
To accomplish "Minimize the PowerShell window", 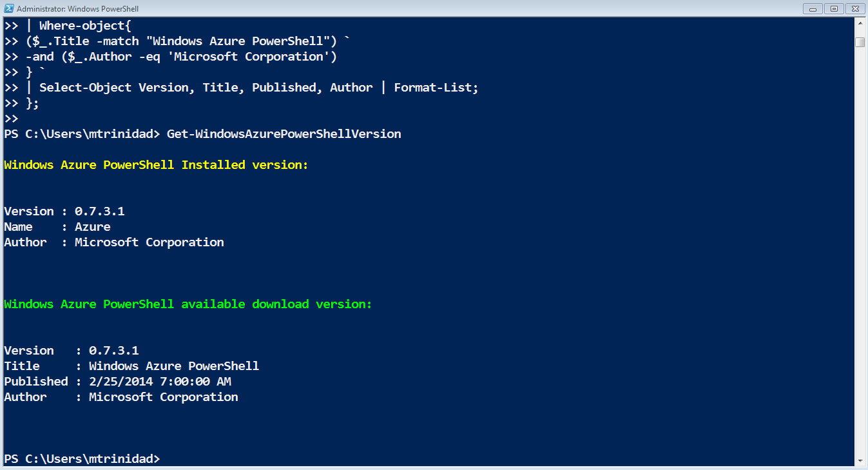I will tap(813, 8).
